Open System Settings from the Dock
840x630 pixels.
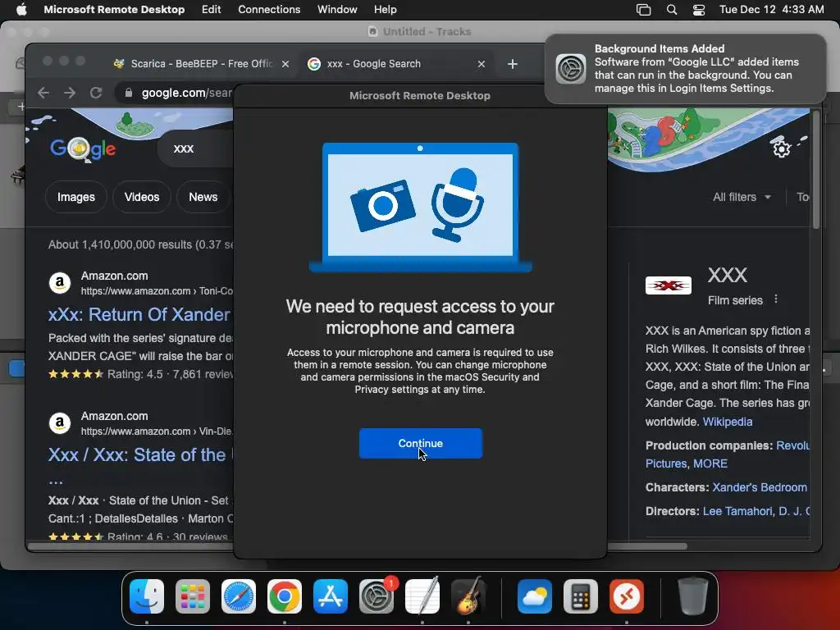coord(377,596)
